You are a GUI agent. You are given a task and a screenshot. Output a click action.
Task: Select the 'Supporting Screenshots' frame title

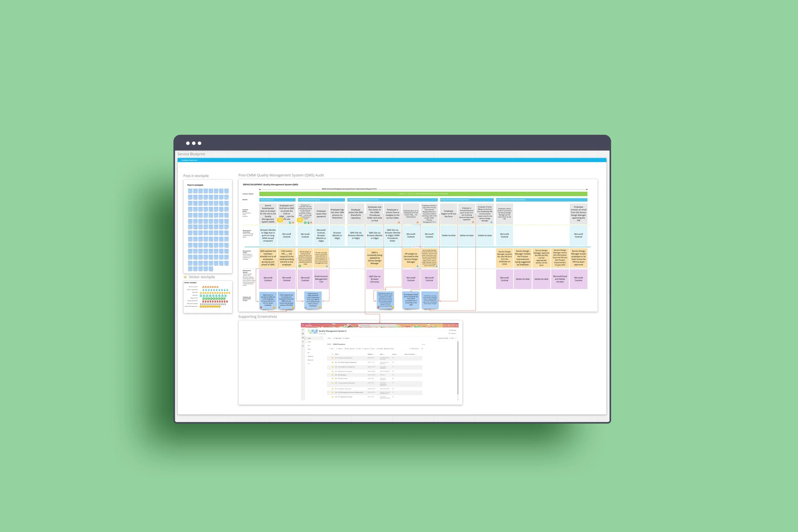258,317
